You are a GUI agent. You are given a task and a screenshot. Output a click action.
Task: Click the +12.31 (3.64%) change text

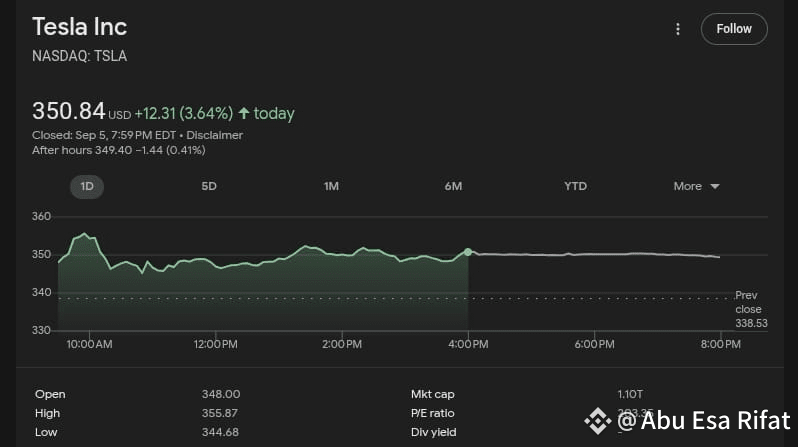[184, 113]
